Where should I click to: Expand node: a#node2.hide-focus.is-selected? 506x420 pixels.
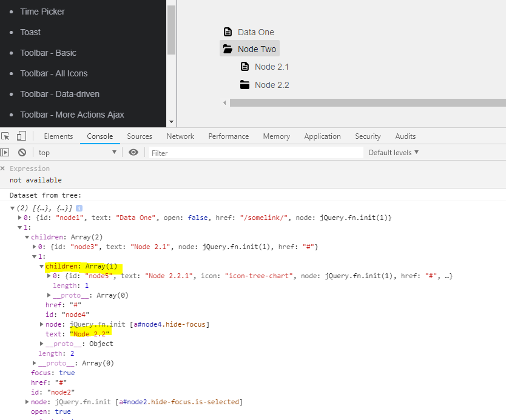pos(27,402)
